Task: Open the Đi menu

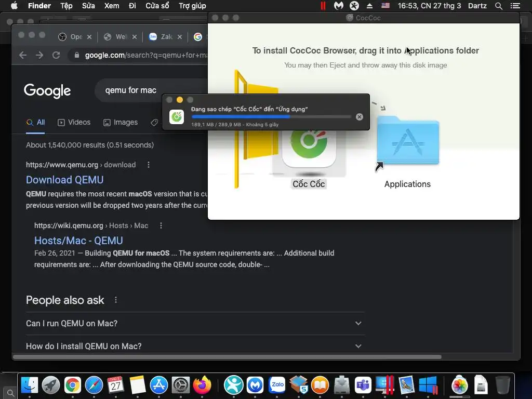Action: coord(132,6)
